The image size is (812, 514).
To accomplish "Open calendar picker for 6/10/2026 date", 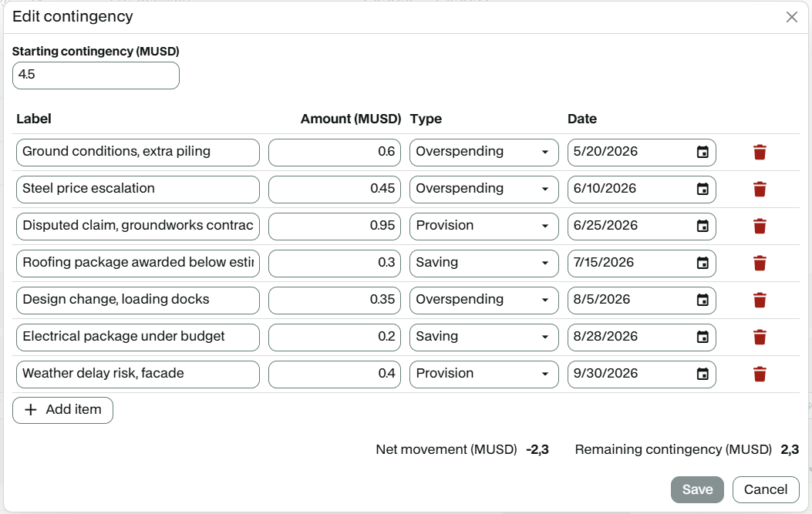I will point(702,190).
